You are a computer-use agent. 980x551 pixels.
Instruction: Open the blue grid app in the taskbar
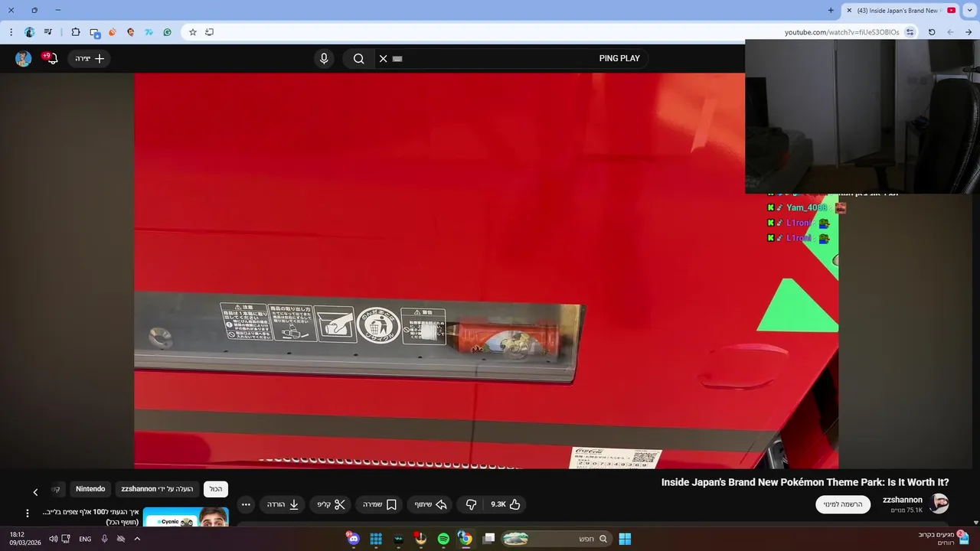tap(376, 539)
